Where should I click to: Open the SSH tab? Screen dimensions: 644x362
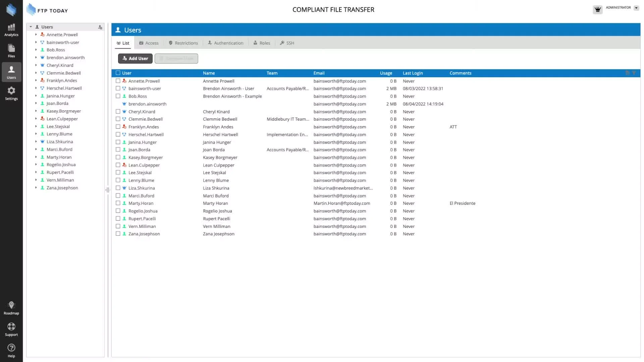click(287, 43)
